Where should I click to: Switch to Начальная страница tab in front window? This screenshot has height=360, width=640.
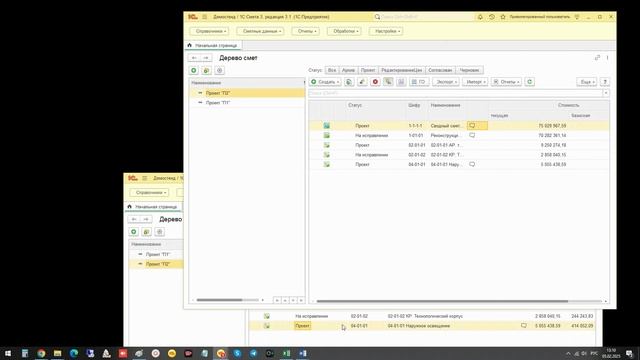212,45
